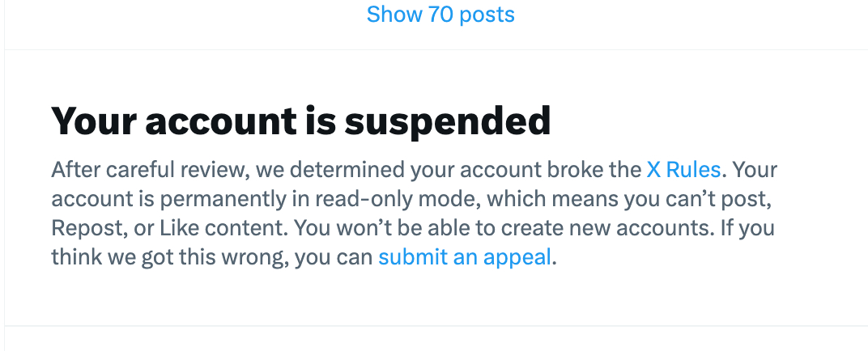
Task: Click the number 70 in the posts link
Action: click(x=440, y=15)
